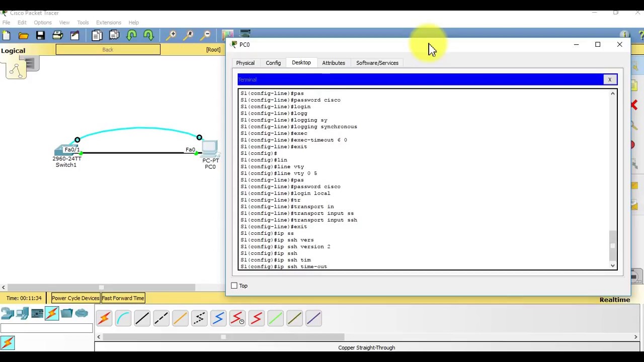Click Fast Forward Time button

(123, 298)
